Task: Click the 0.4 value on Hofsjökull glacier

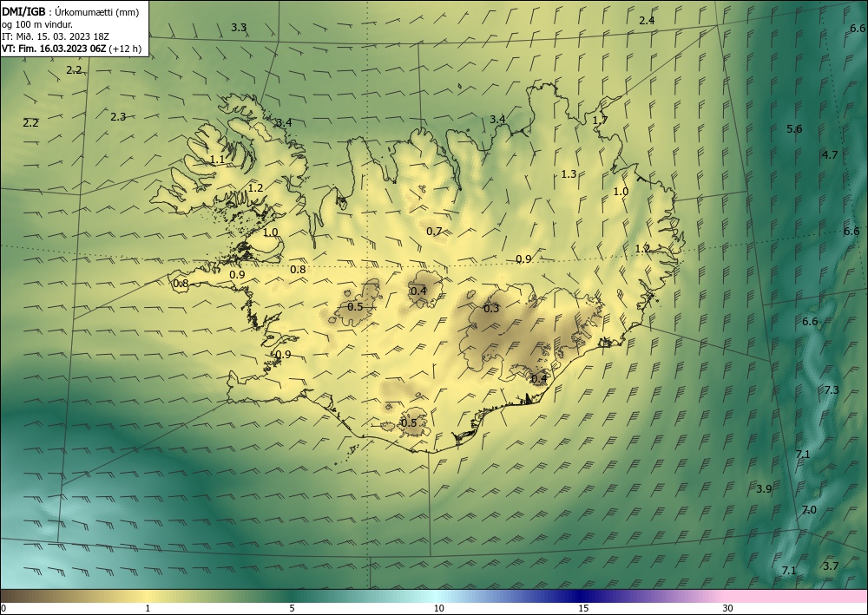Action: tap(419, 291)
